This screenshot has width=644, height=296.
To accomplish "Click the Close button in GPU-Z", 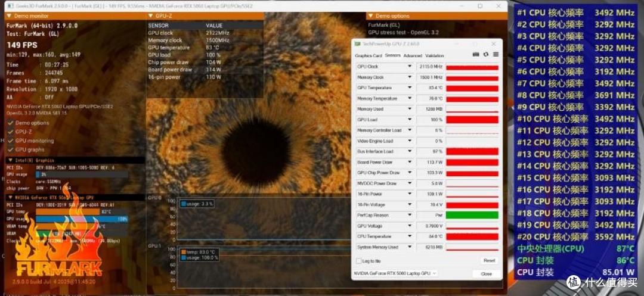I will pos(486,274).
